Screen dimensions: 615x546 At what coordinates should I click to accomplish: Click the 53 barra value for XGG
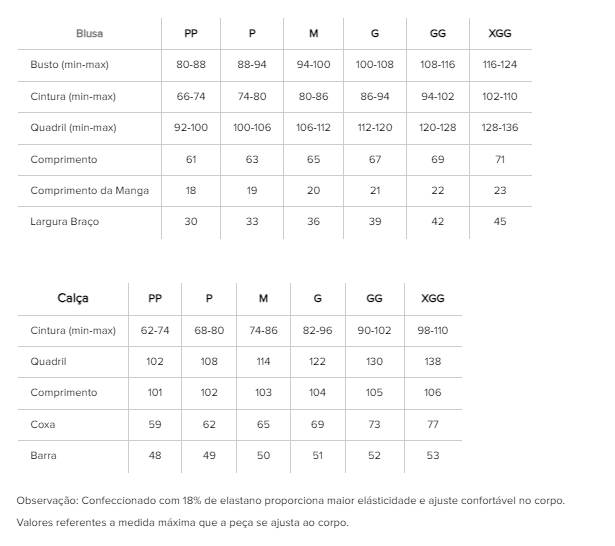[433, 455]
